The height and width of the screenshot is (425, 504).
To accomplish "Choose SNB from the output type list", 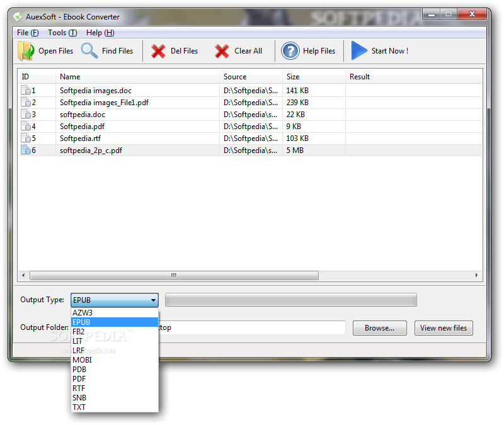I will point(115,398).
